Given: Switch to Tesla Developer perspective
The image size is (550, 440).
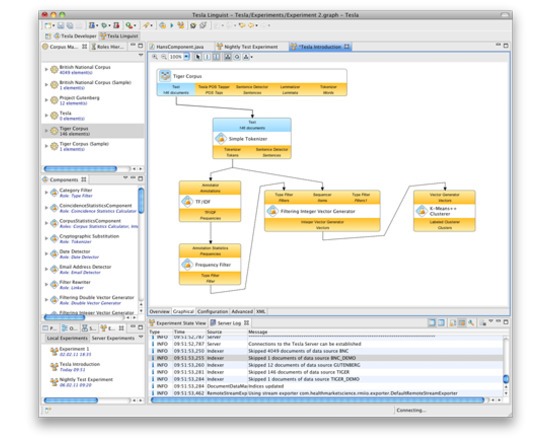Looking at the screenshot, I should pos(75,36).
